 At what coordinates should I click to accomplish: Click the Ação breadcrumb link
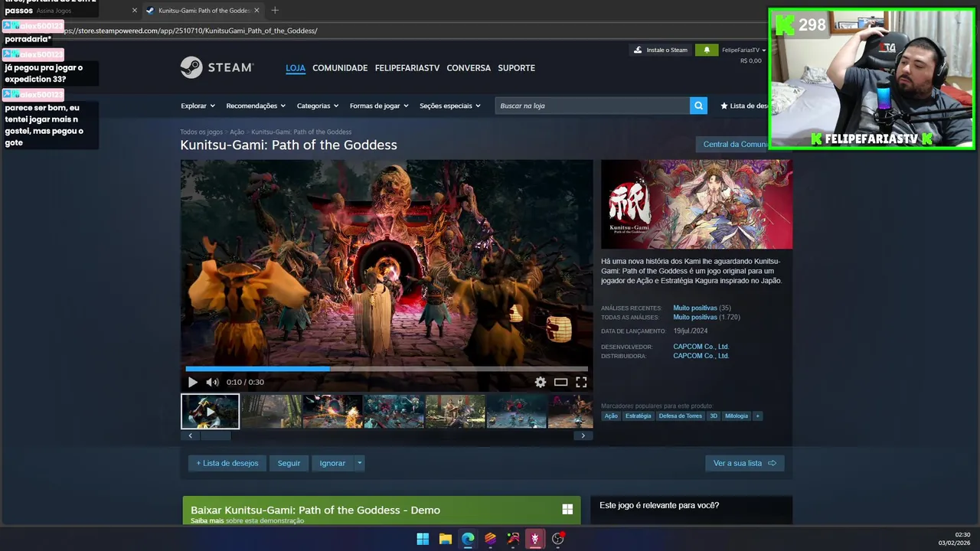click(237, 132)
